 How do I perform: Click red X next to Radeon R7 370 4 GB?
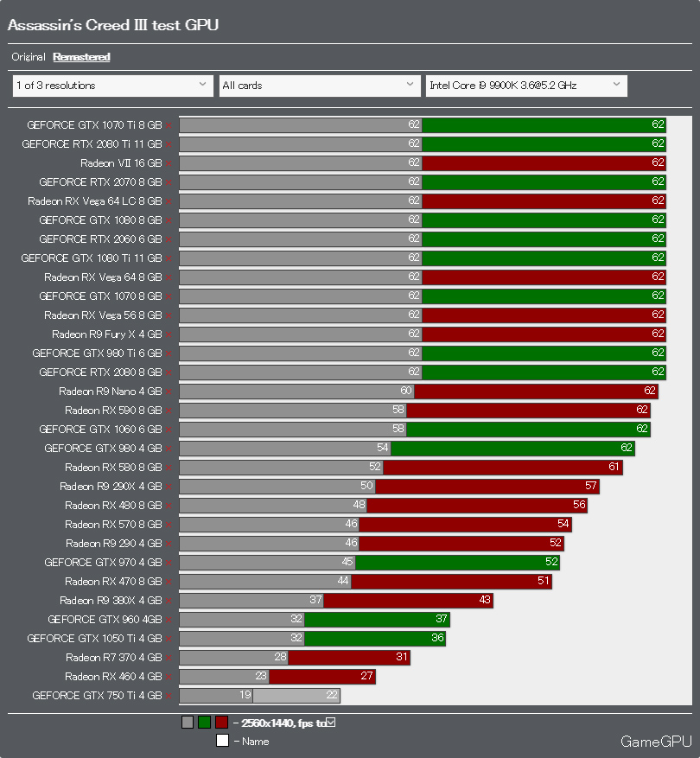click(169, 658)
